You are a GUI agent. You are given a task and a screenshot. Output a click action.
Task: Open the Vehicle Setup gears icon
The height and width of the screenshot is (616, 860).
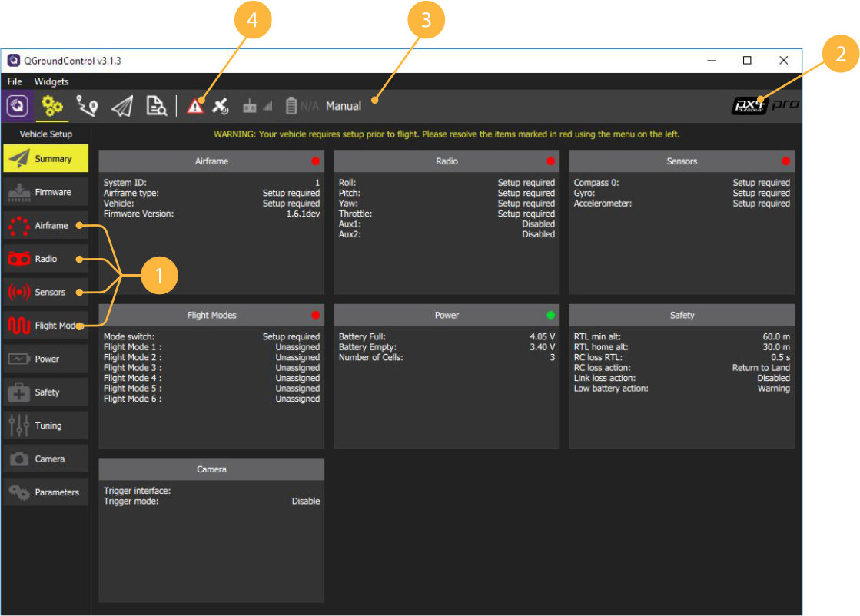(x=52, y=105)
